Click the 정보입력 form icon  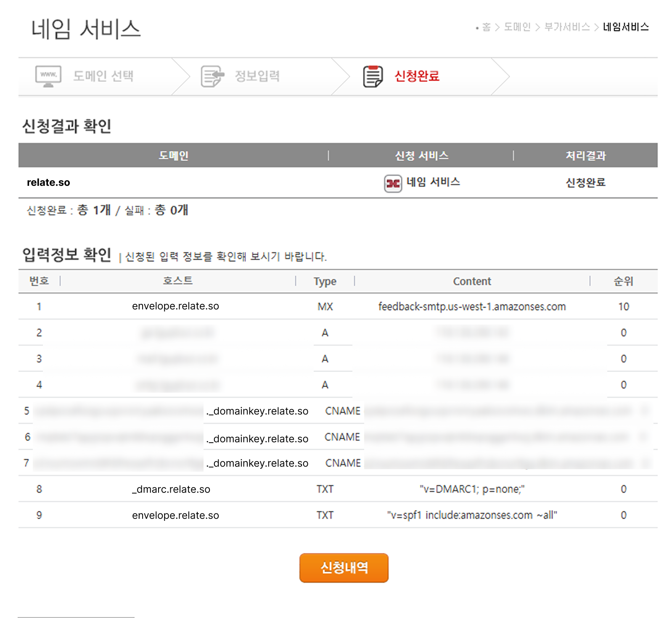[x=212, y=76]
